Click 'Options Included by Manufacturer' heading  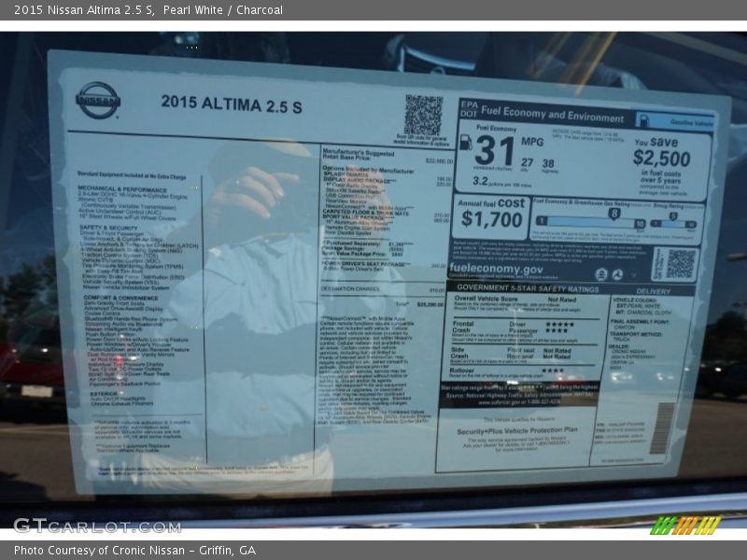point(368,170)
